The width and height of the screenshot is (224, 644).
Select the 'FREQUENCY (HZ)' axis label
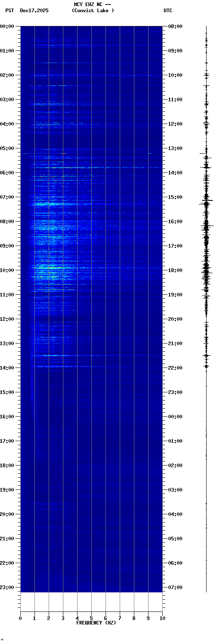(96, 623)
